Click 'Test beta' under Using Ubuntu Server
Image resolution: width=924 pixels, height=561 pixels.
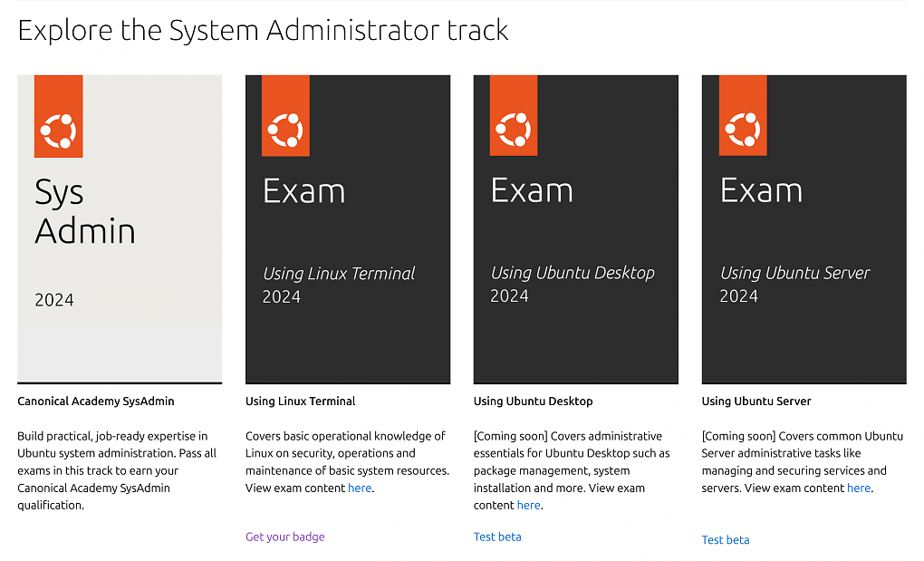[726, 540]
